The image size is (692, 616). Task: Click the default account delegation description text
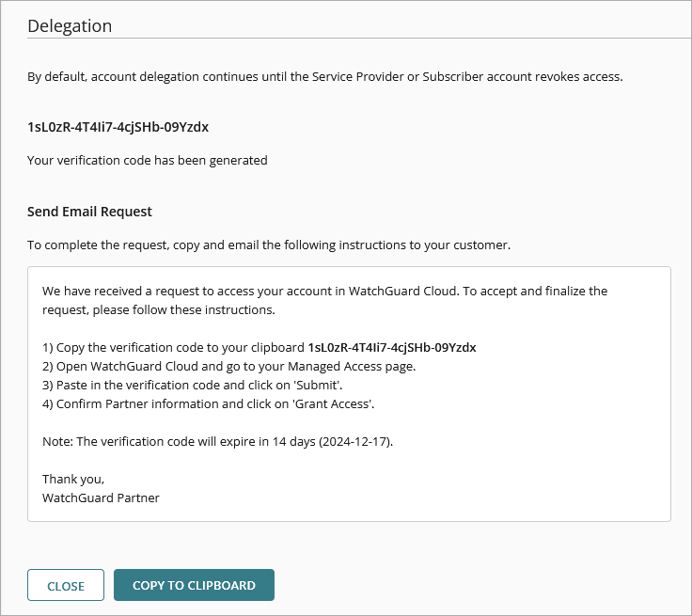pyautogui.click(x=324, y=76)
